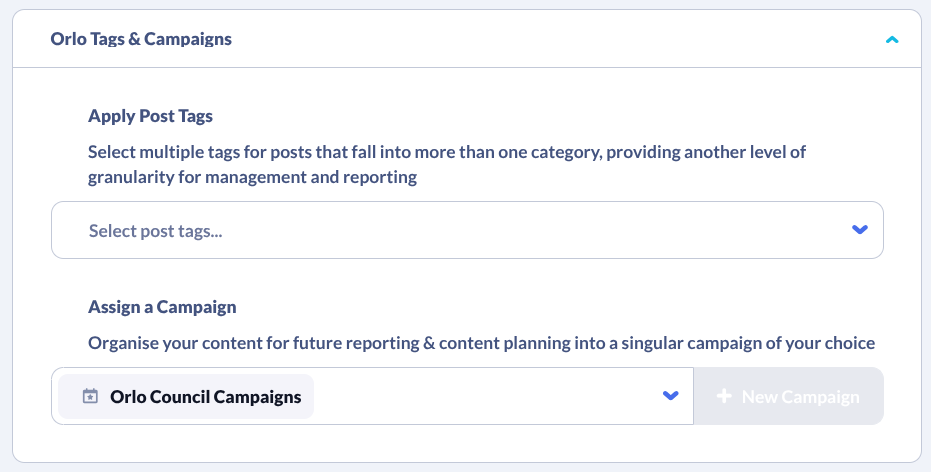Click the blue chevron in post tags field
931x472 pixels.
(x=859, y=230)
